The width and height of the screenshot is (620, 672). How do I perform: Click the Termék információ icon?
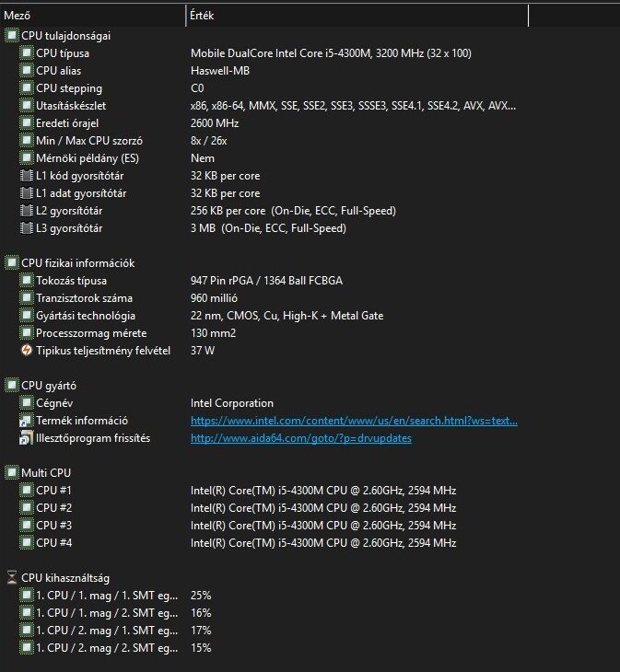[27, 421]
